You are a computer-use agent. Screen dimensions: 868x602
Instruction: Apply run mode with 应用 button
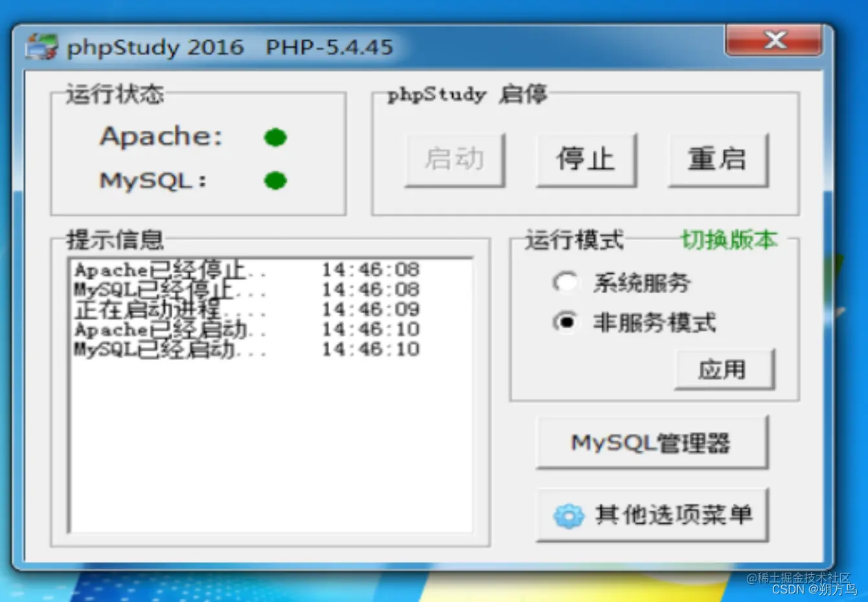[724, 370]
